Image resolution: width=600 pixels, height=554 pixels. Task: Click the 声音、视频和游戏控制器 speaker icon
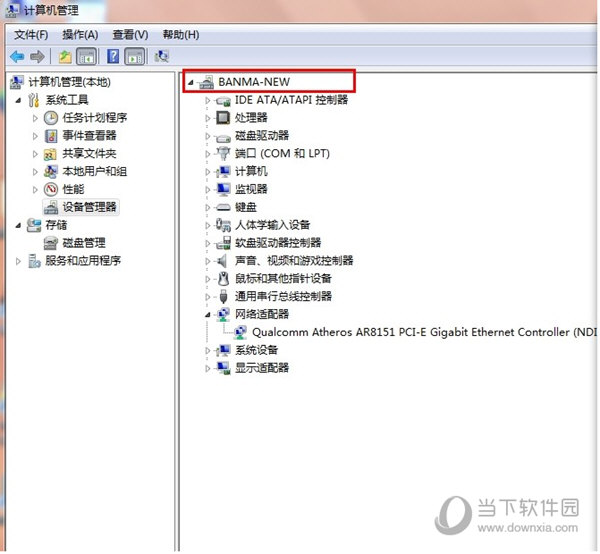click(x=222, y=261)
